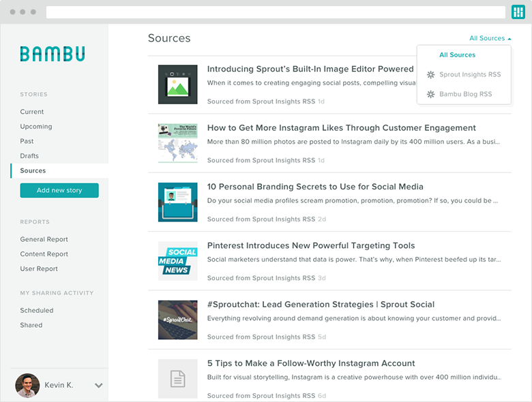
Task: Open the General Report
Action: click(x=44, y=239)
